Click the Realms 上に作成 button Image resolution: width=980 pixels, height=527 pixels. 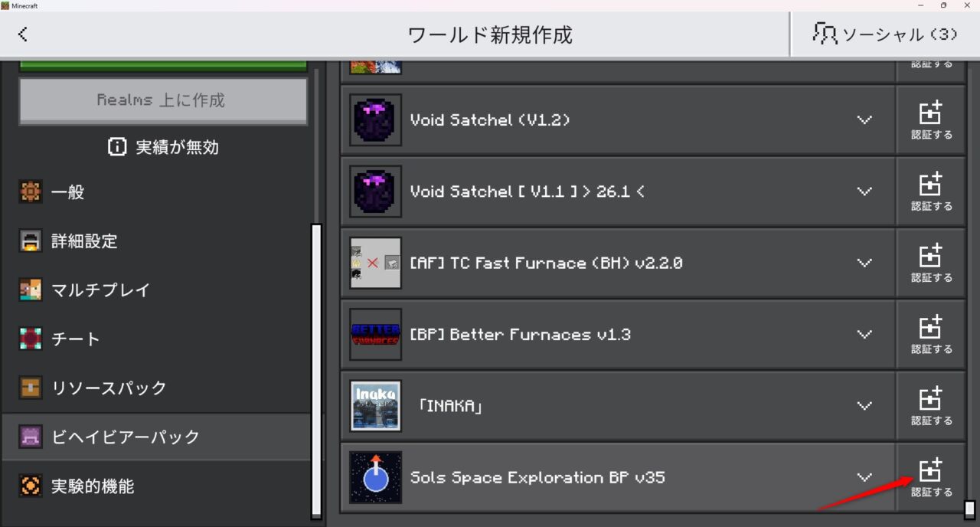pos(163,100)
